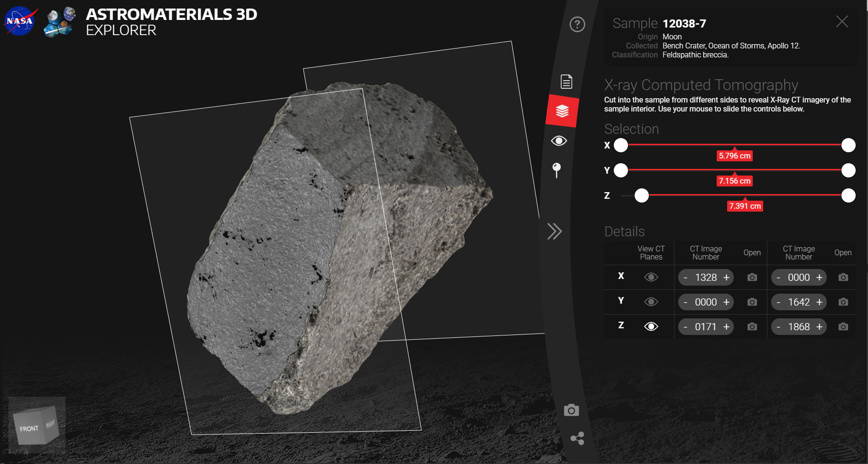Image resolution: width=868 pixels, height=464 pixels.
Task: Click the X slider right handle
Action: 849,145
